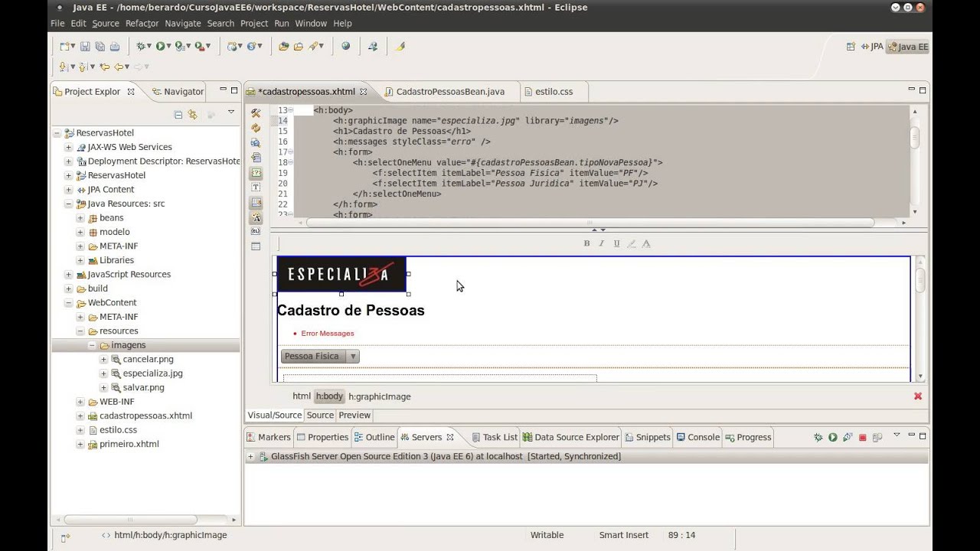Switch to CadastroPessoasBean.java editor tab
The image size is (980, 551).
click(450, 92)
